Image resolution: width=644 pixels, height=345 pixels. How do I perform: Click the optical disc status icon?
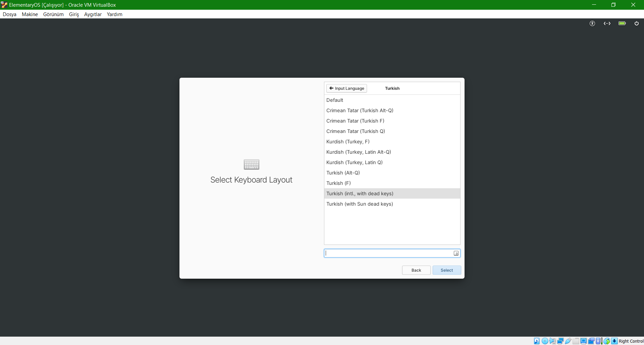coord(545,341)
